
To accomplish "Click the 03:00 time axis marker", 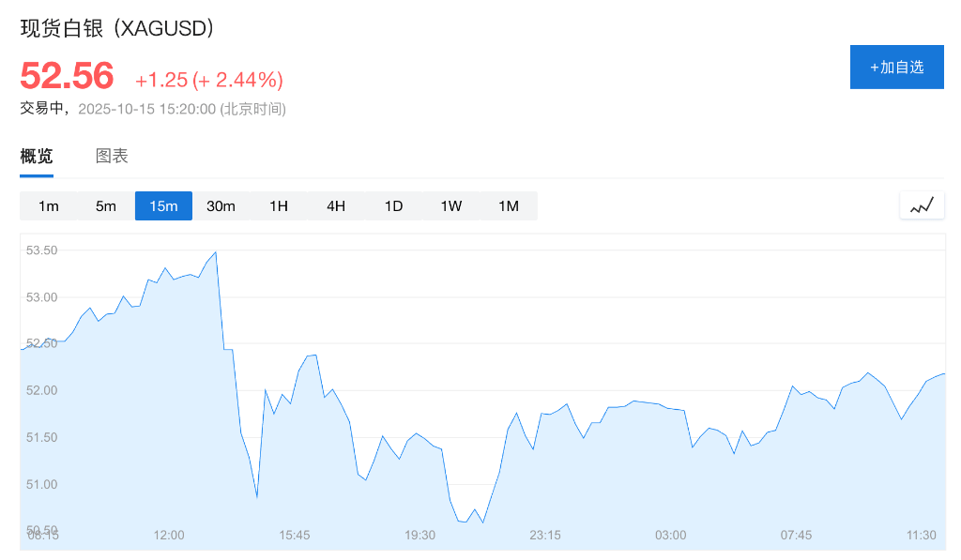I will coord(670,535).
